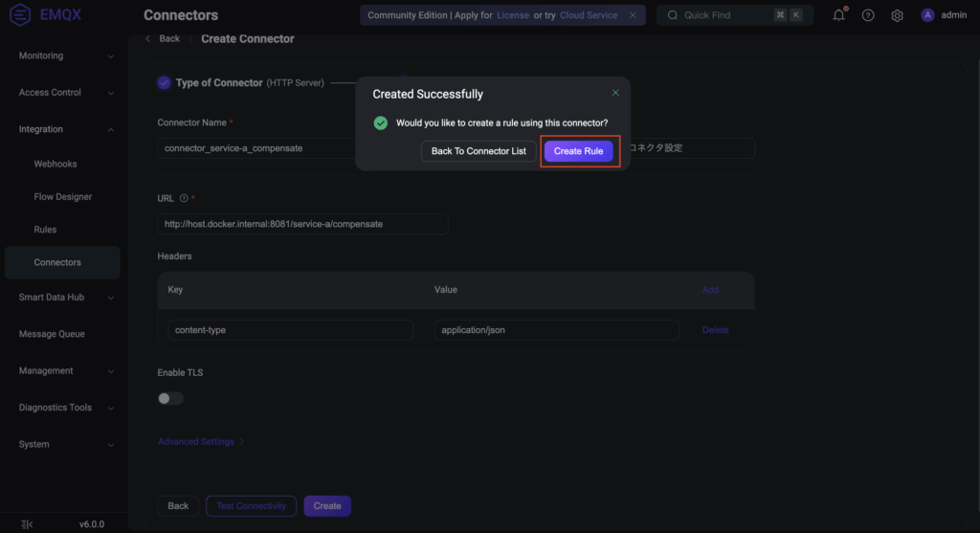
Task: Click the Quick Find search box
Action: (723, 15)
